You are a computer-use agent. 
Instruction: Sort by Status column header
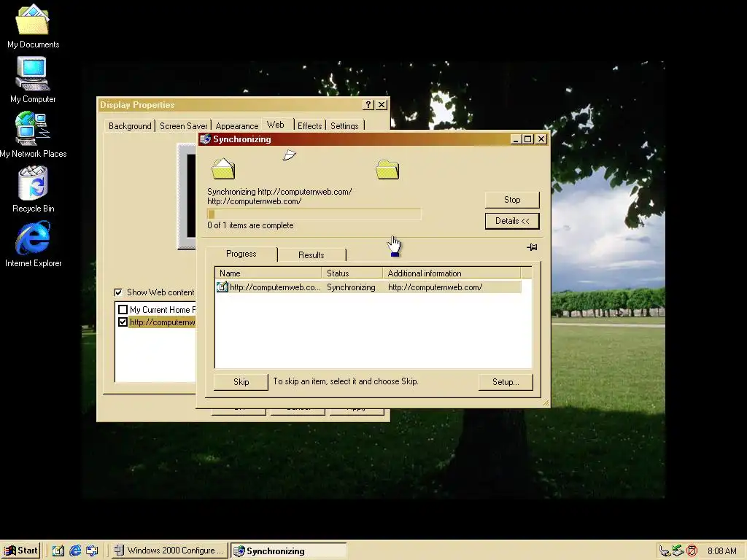pyautogui.click(x=352, y=273)
